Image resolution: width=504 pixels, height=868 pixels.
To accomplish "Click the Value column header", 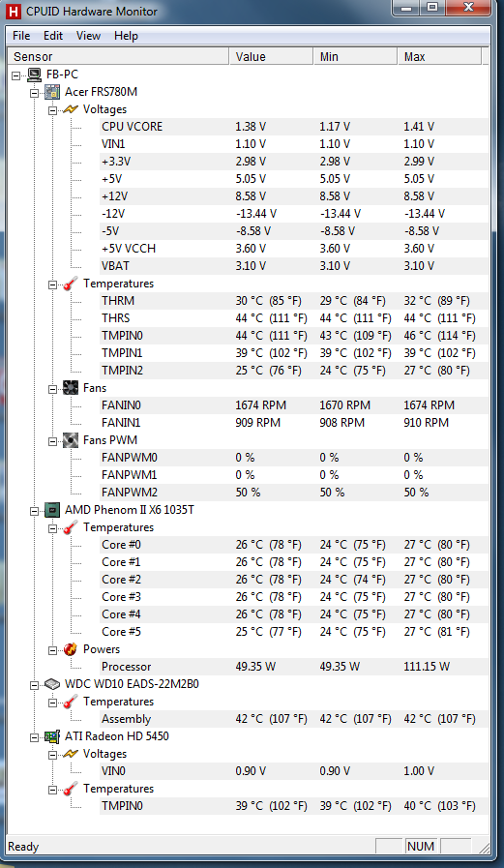I will pos(271,56).
